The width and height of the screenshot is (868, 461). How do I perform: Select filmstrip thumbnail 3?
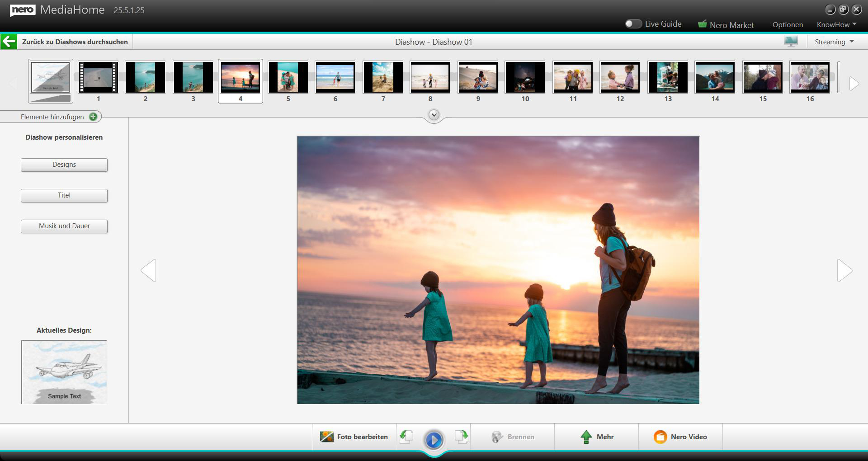[x=193, y=77]
